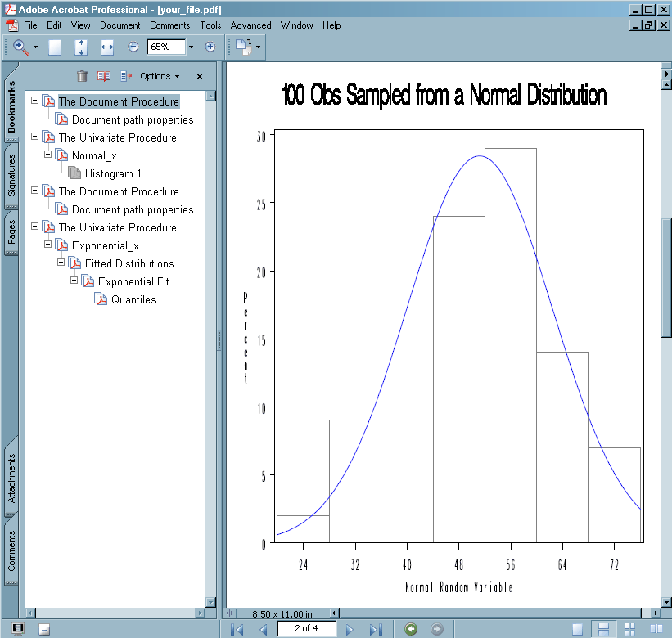Select the Exponential Fit bookmark label
This screenshot has height=638, width=672.
pos(133,281)
